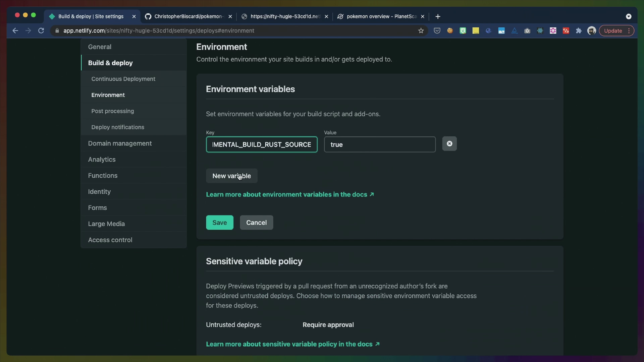Reload the page
This screenshot has height=362, width=644.
[x=41, y=31]
